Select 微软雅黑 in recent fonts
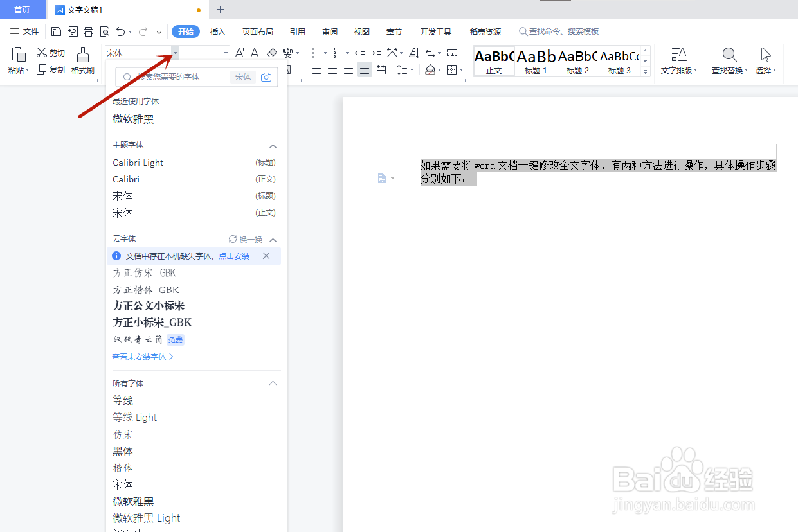The image size is (798, 532). [x=133, y=119]
